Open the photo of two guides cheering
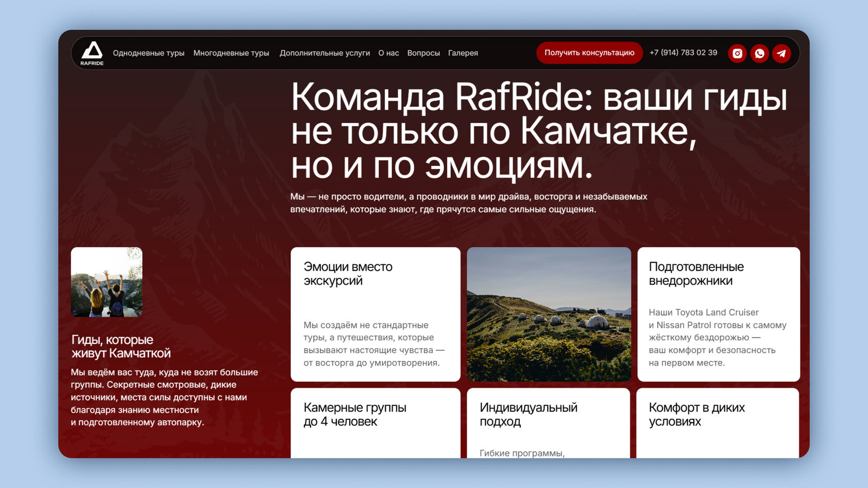 pyautogui.click(x=106, y=282)
